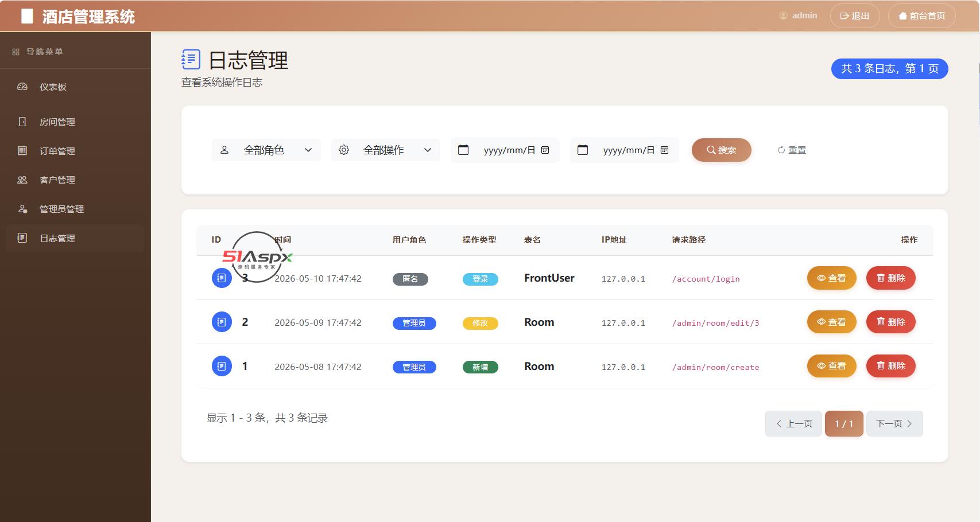This screenshot has width=980, height=522.
Task: Click the door icon for room management
Action: point(22,122)
